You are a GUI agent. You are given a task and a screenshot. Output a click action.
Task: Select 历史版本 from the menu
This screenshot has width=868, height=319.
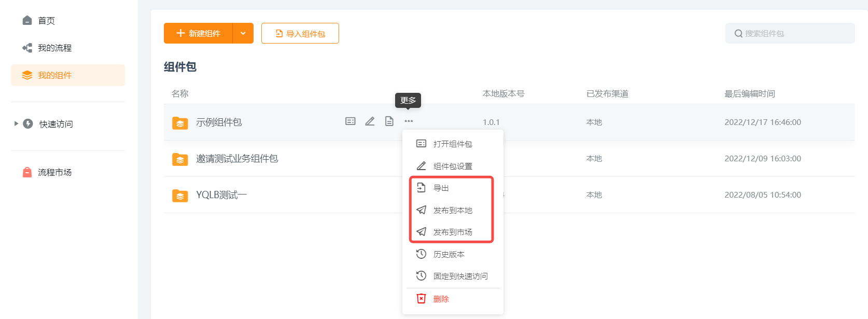(449, 254)
